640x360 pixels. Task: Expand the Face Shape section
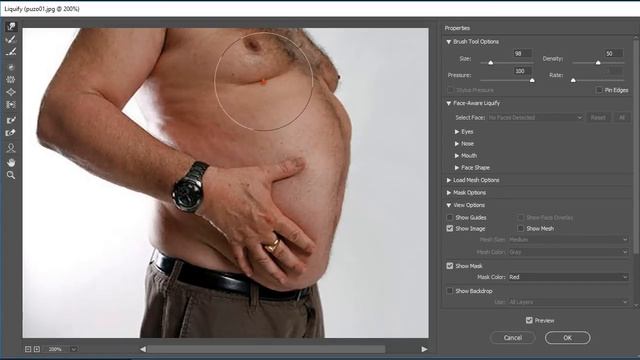pyautogui.click(x=457, y=168)
